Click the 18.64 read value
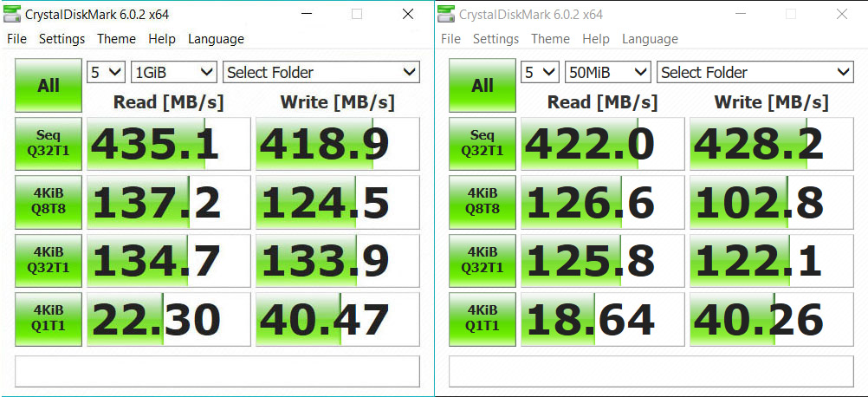 coord(603,318)
